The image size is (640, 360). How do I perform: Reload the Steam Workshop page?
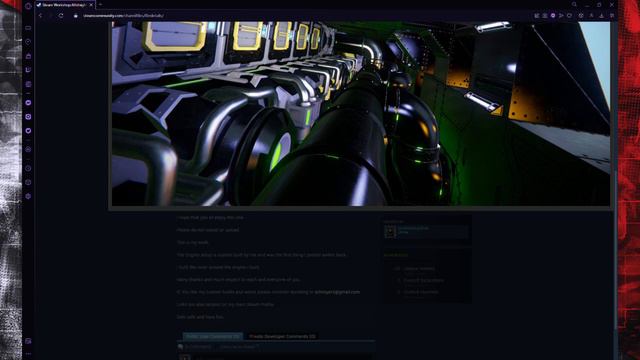tap(61, 16)
